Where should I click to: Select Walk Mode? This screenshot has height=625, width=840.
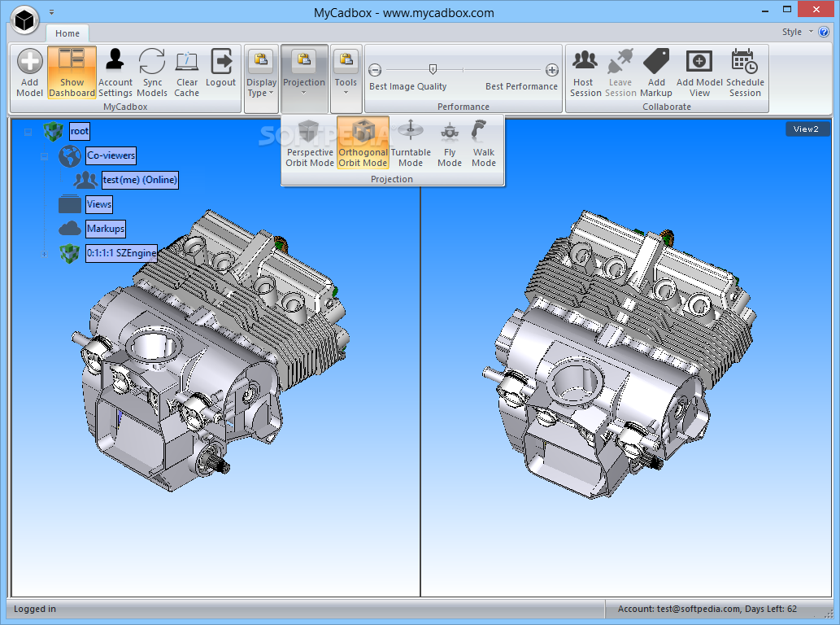(x=483, y=143)
